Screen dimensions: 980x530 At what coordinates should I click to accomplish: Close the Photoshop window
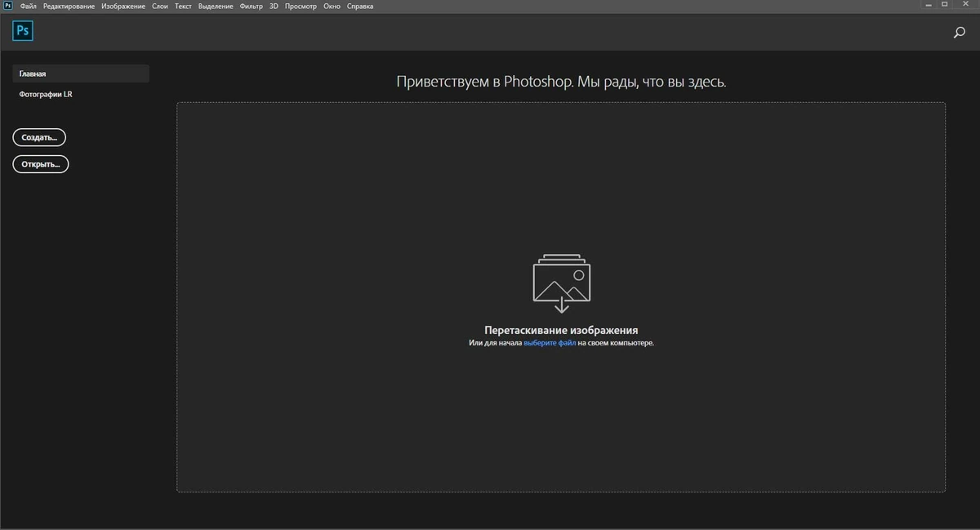pyautogui.click(x=967, y=5)
